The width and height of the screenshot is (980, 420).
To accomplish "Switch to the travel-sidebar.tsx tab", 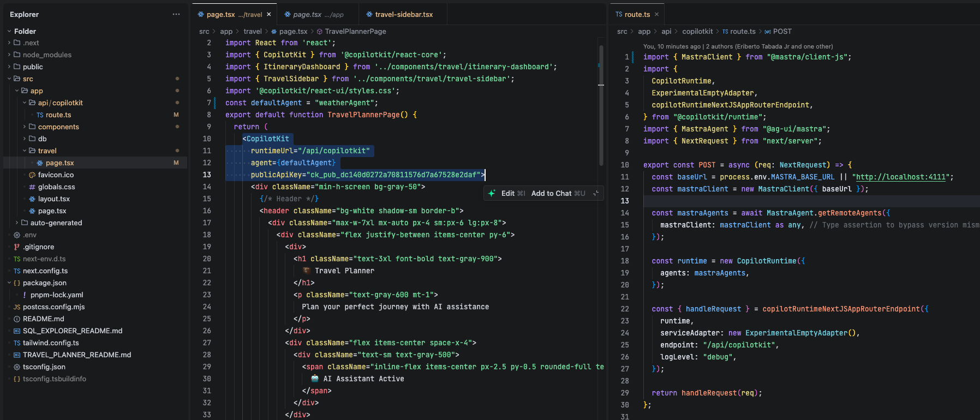I will click(403, 14).
